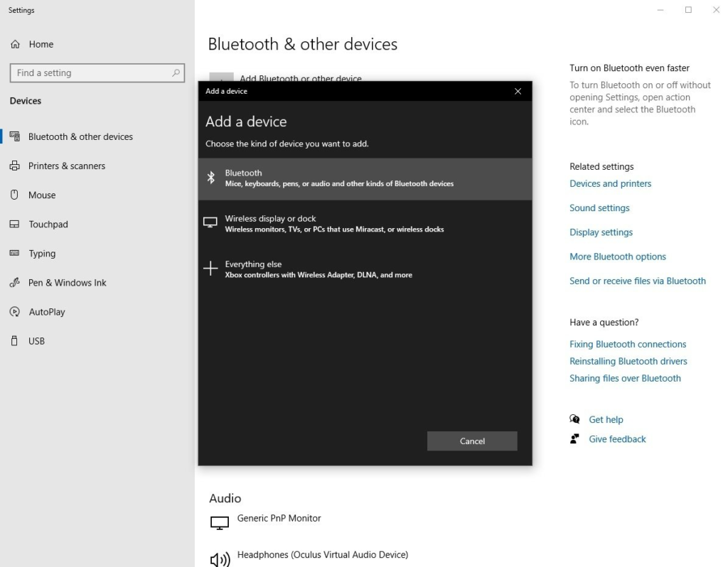Image resolution: width=728 pixels, height=567 pixels.
Task: Click the Sound settings link
Action: 599,207
